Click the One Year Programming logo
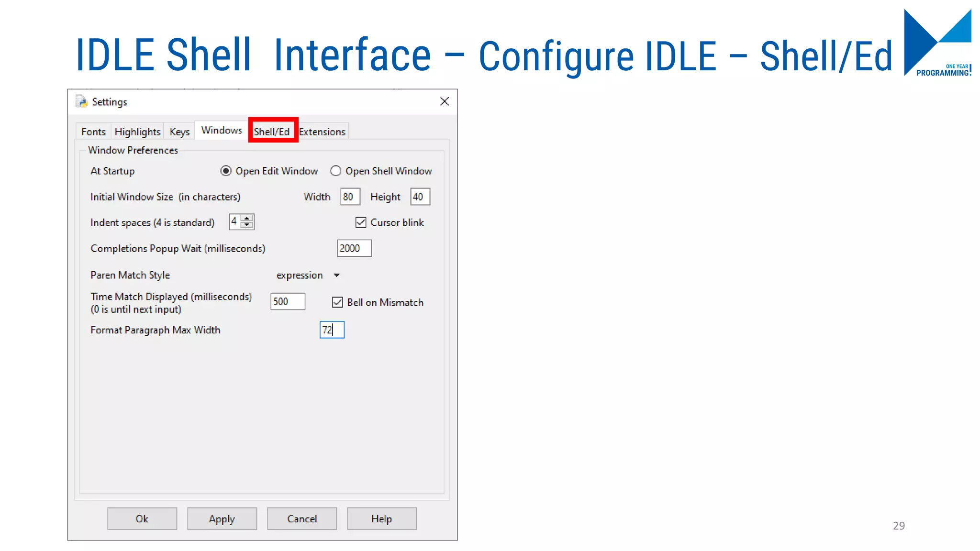Viewport: 980px width, 551px height. click(938, 43)
